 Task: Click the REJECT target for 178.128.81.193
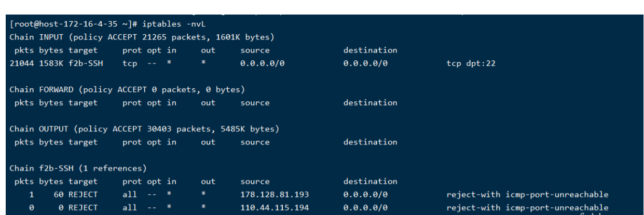(x=83, y=195)
